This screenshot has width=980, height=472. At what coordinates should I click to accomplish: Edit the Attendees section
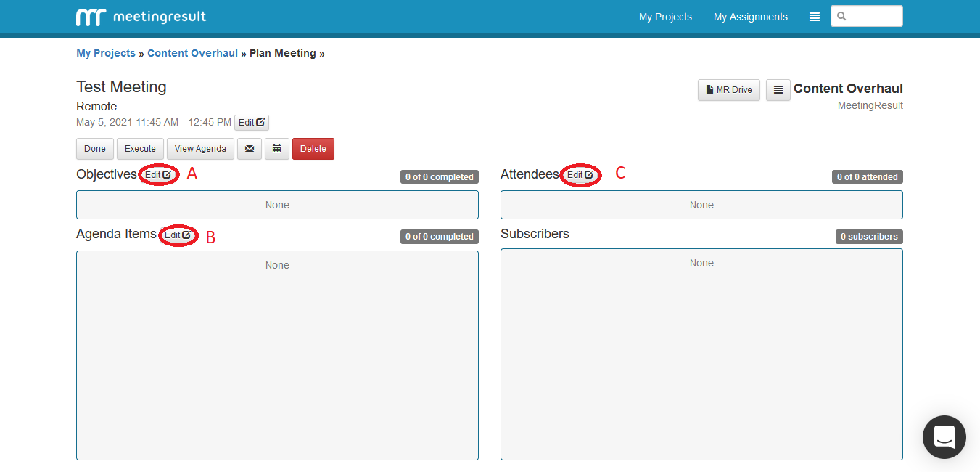(580, 175)
